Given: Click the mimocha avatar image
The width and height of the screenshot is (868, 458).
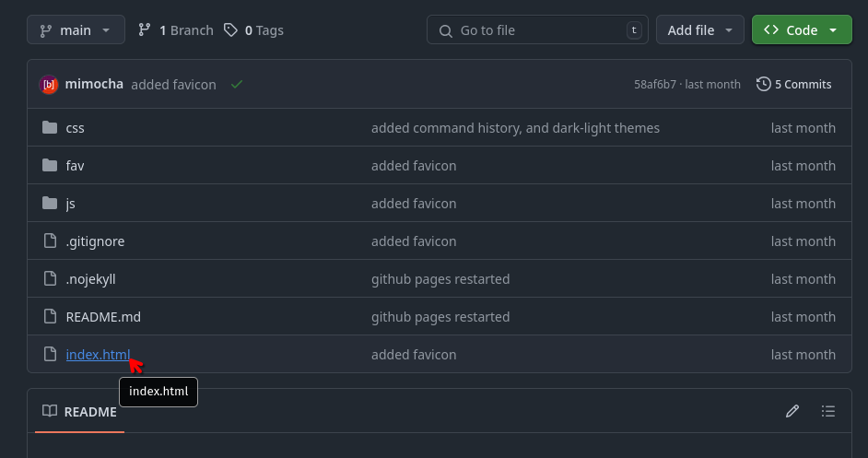Looking at the screenshot, I should (49, 85).
